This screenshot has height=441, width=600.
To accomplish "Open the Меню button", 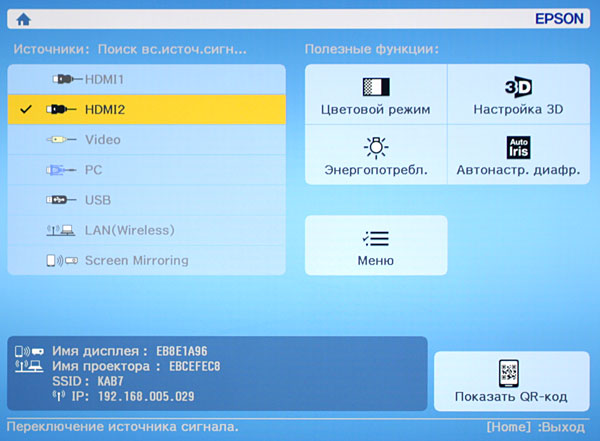I will pos(376,245).
